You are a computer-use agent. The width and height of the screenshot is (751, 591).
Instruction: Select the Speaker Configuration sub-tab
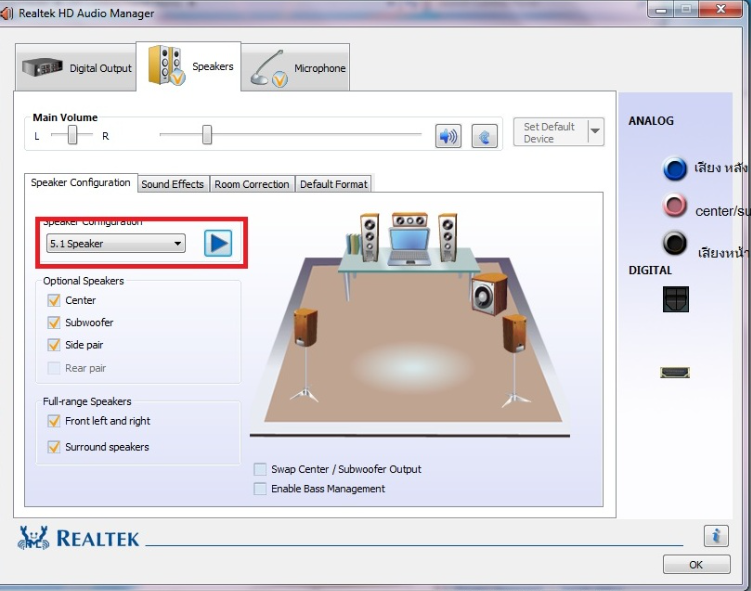(80, 182)
